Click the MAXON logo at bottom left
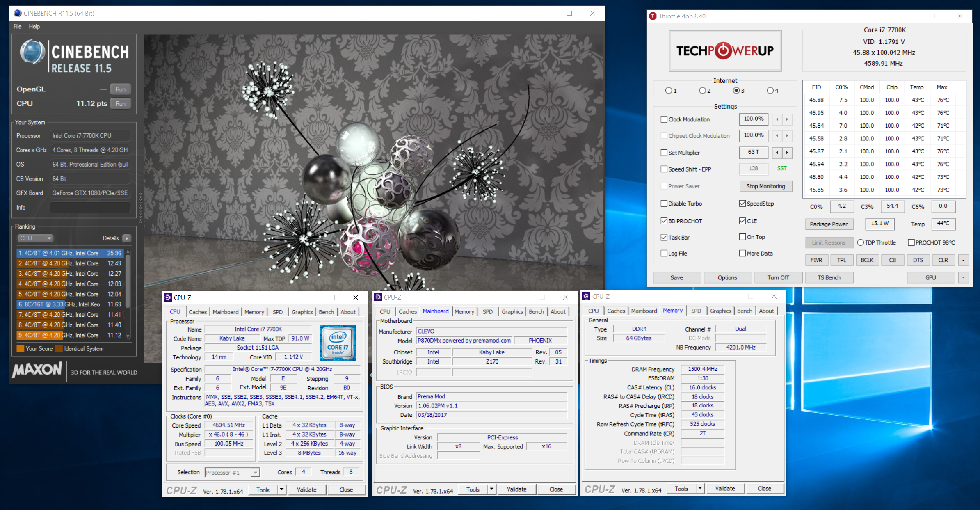The image size is (980, 510). [37, 370]
